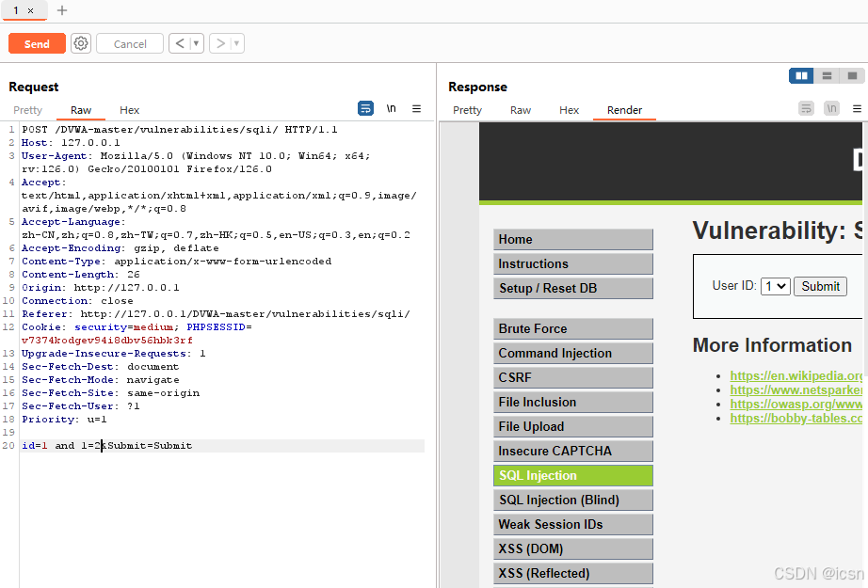Open Brute Force vulnerability page
Image resolution: width=868 pixels, height=588 pixels.
pyautogui.click(x=573, y=328)
